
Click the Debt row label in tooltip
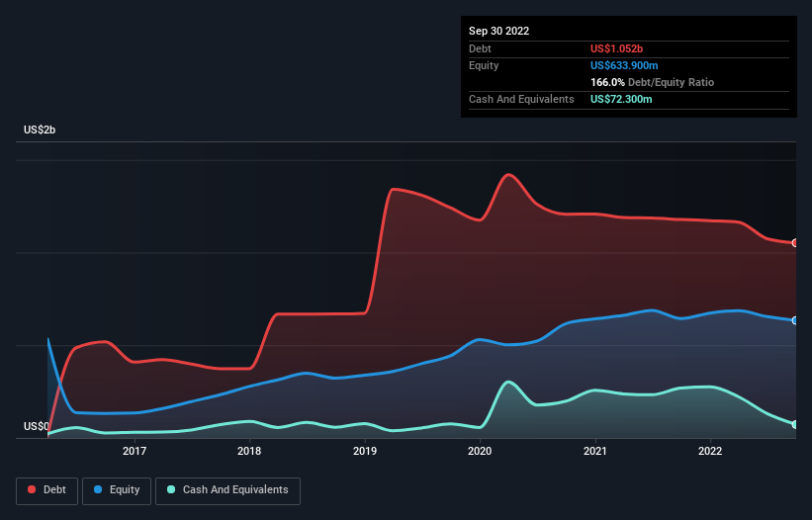tap(480, 48)
